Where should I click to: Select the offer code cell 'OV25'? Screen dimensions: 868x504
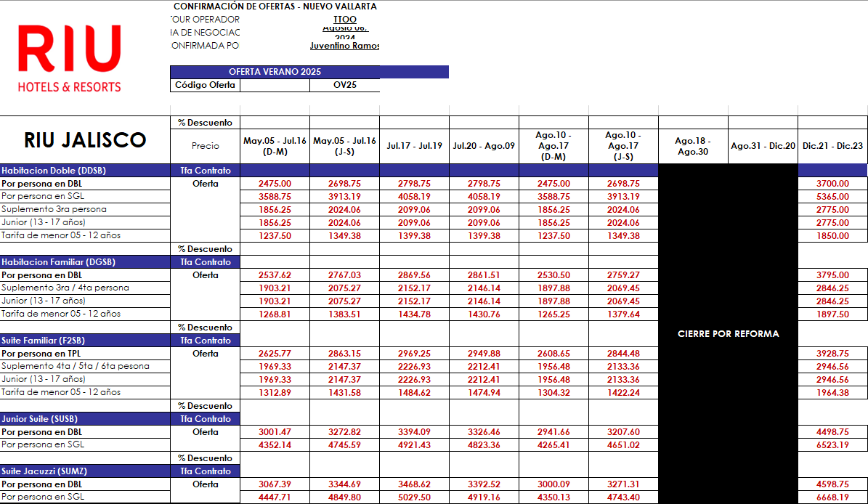pos(345,85)
